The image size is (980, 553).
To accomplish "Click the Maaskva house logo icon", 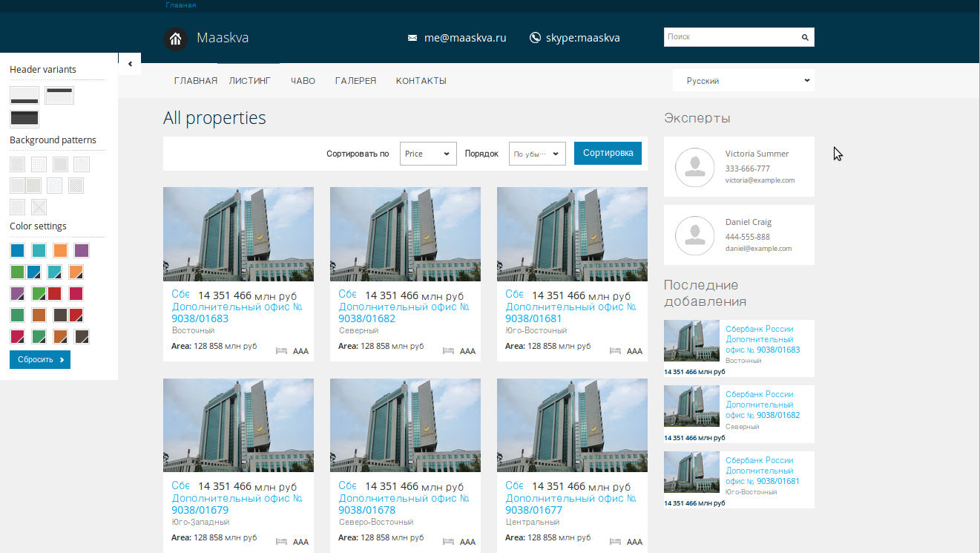I will pos(175,39).
